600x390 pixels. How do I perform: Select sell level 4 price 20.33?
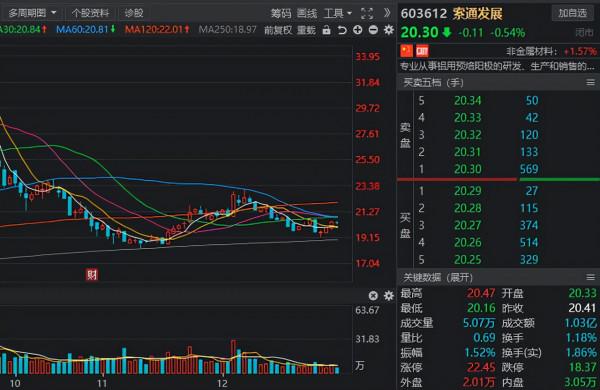tap(468, 117)
